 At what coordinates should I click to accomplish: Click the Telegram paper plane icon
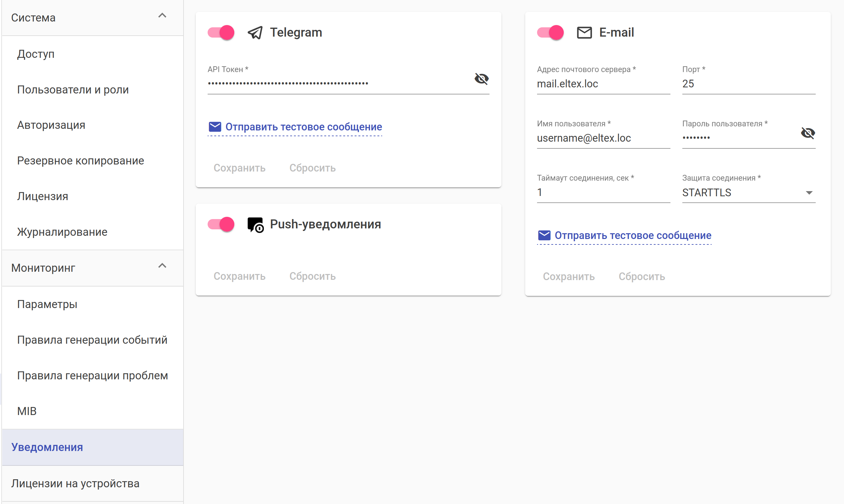(255, 32)
